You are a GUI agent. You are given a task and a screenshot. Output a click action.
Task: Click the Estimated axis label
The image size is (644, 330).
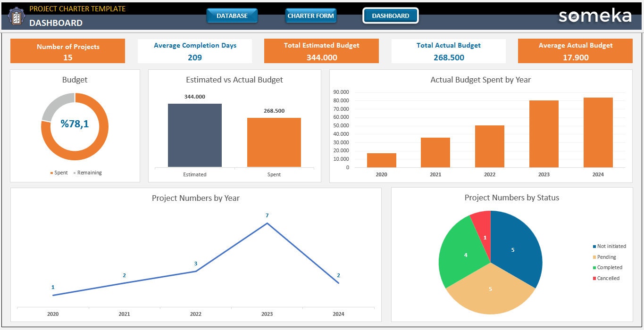coord(195,175)
